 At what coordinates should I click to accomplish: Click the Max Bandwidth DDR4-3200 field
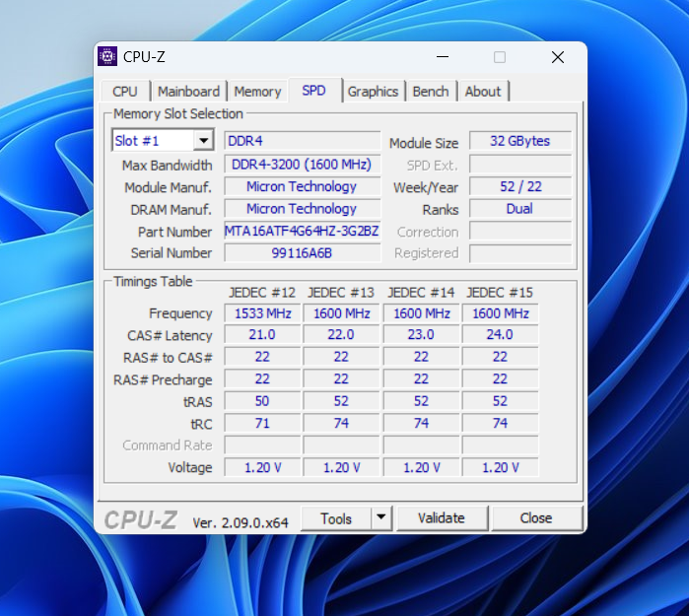point(302,165)
